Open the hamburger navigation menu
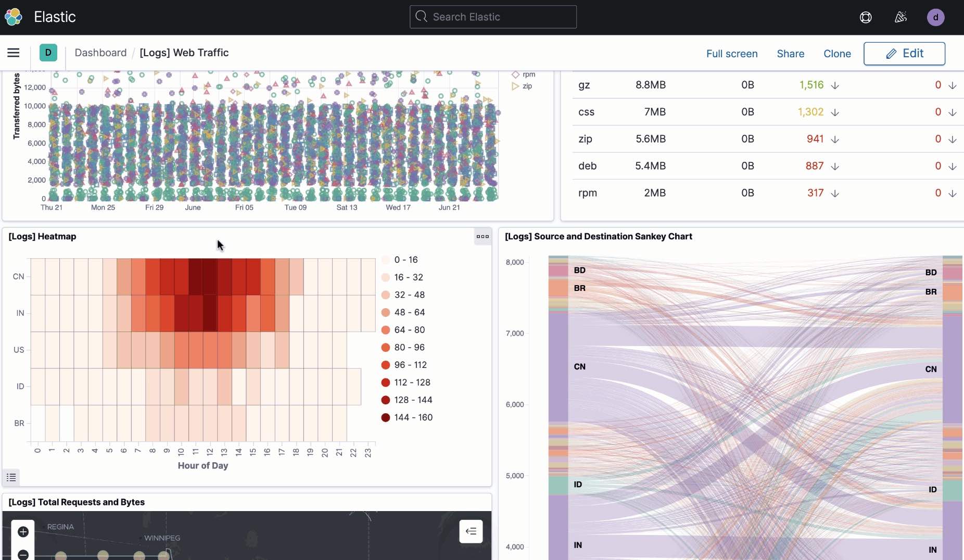Viewport: 964px width, 560px height. coord(14,53)
